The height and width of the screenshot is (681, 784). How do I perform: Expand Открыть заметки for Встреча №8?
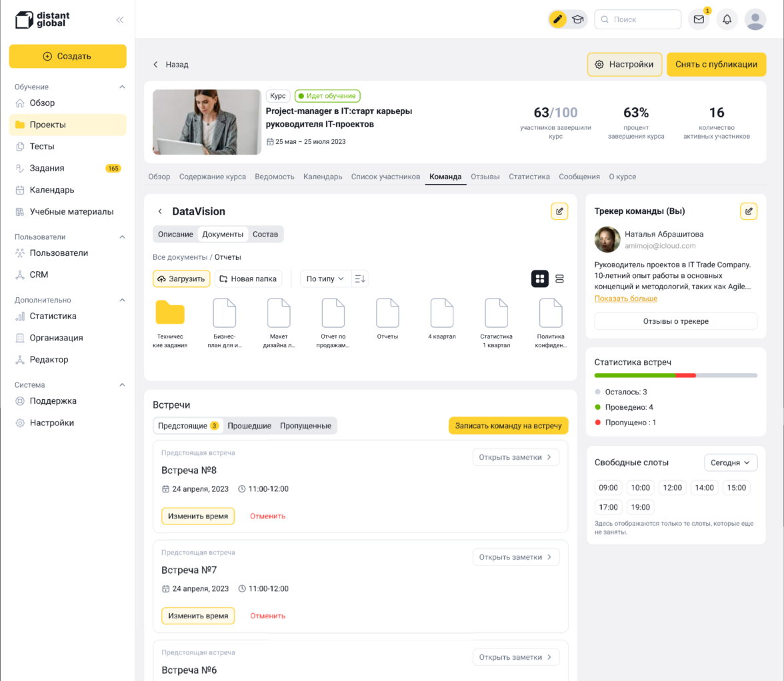pos(515,457)
